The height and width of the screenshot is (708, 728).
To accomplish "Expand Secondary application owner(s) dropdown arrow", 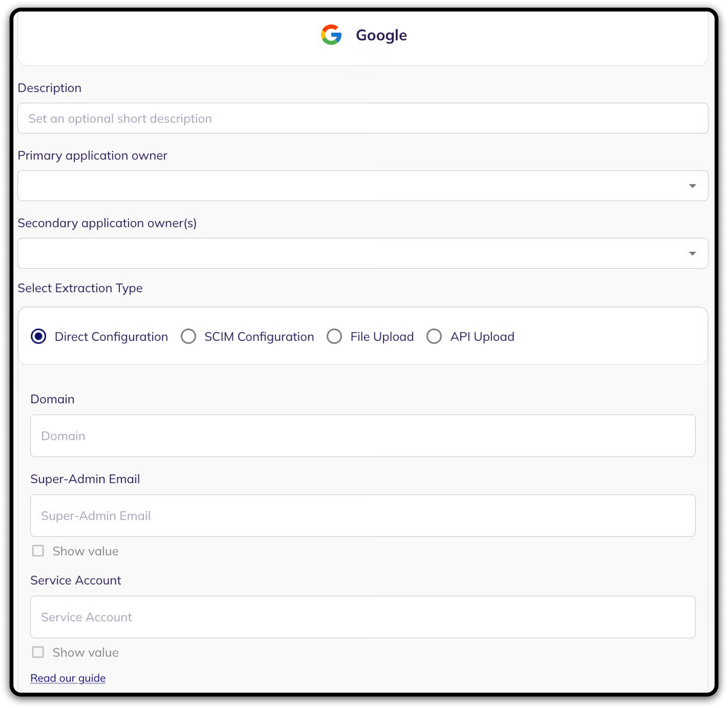I will [692, 254].
